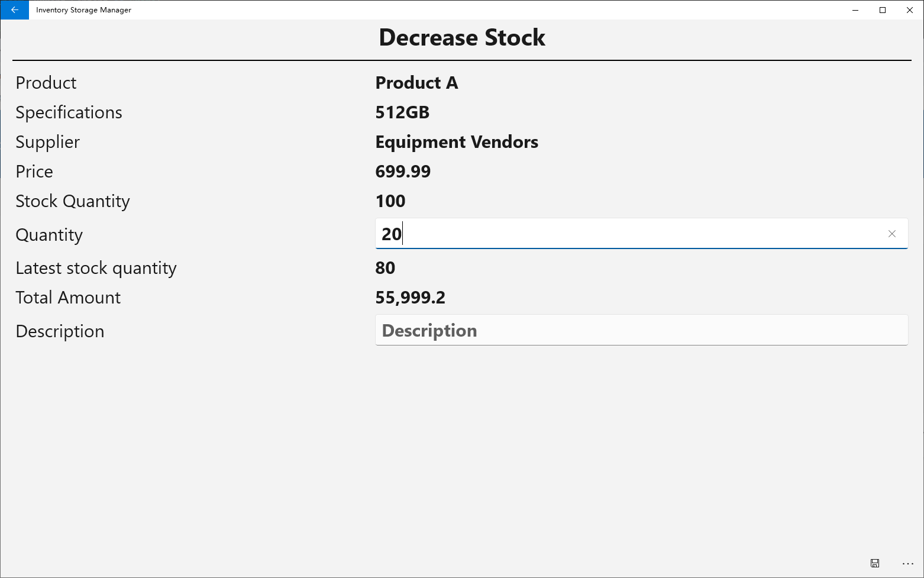Maximize the application window
This screenshot has height=578, width=924.
coord(883,10)
